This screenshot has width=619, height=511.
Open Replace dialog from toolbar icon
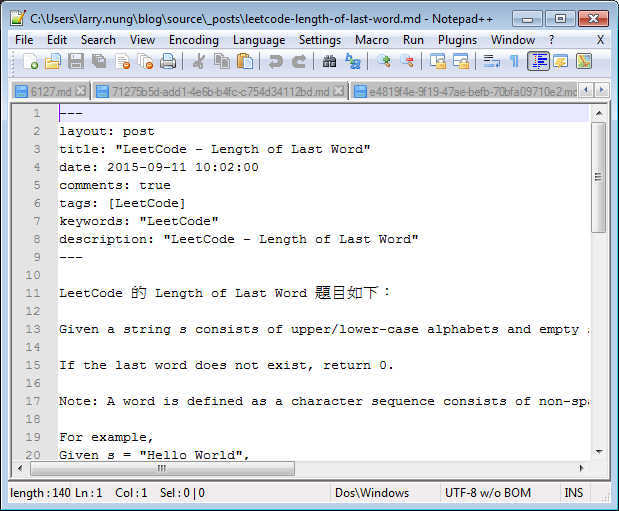coord(353,62)
